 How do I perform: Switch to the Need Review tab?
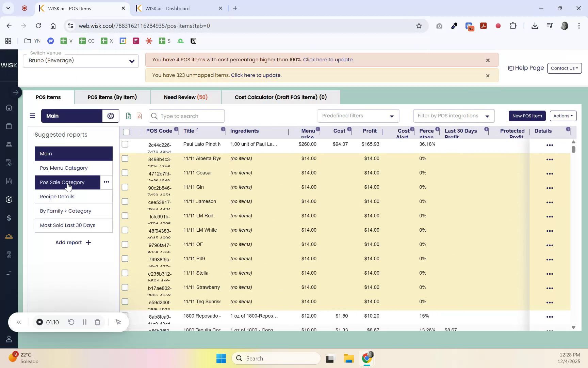click(x=186, y=97)
